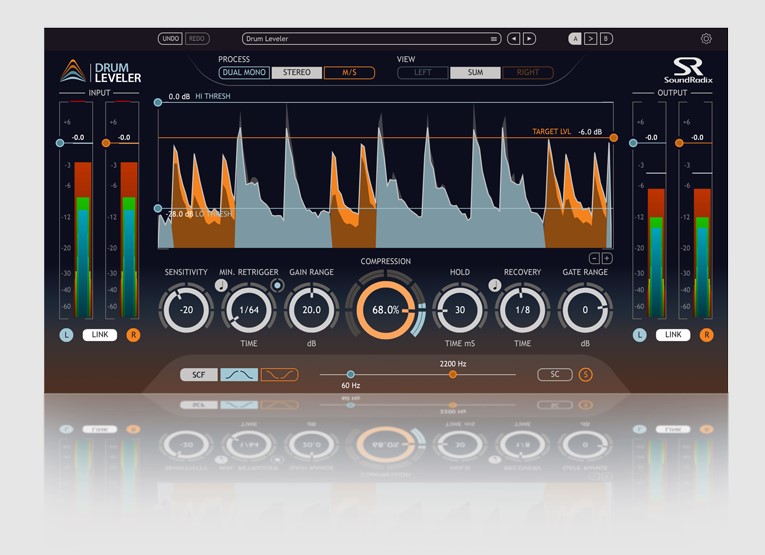Go to the previous preset with the left arrow
This screenshot has width=765, height=555.
pyautogui.click(x=513, y=39)
